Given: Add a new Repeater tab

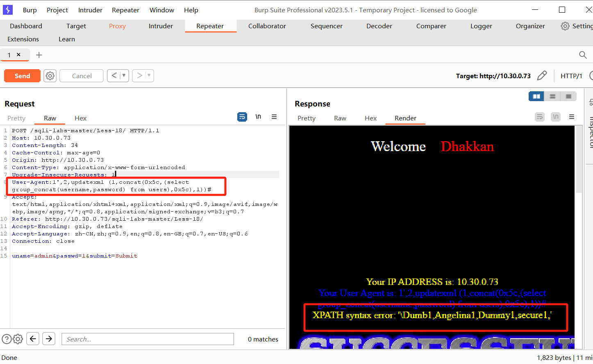Looking at the screenshot, I should click(39, 55).
